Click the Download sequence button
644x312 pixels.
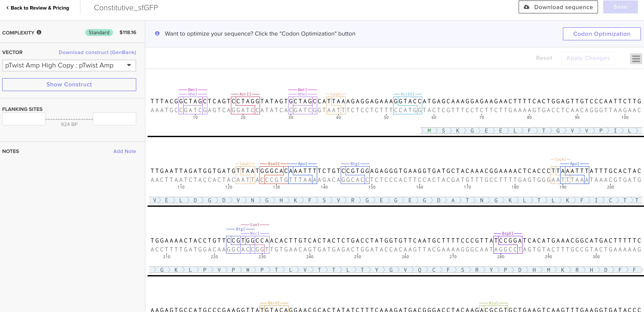[558, 7]
